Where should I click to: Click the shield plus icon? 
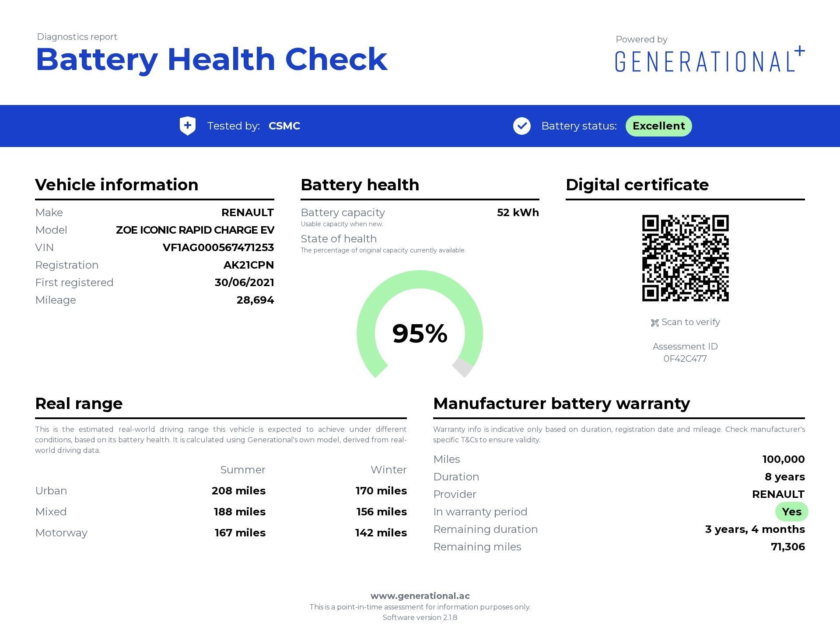click(x=188, y=126)
